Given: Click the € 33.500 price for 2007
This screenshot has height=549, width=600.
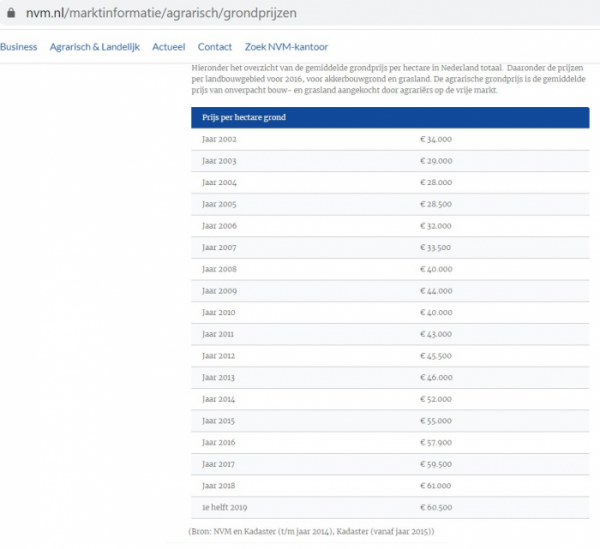Looking at the screenshot, I should pyautogui.click(x=436, y=247).
